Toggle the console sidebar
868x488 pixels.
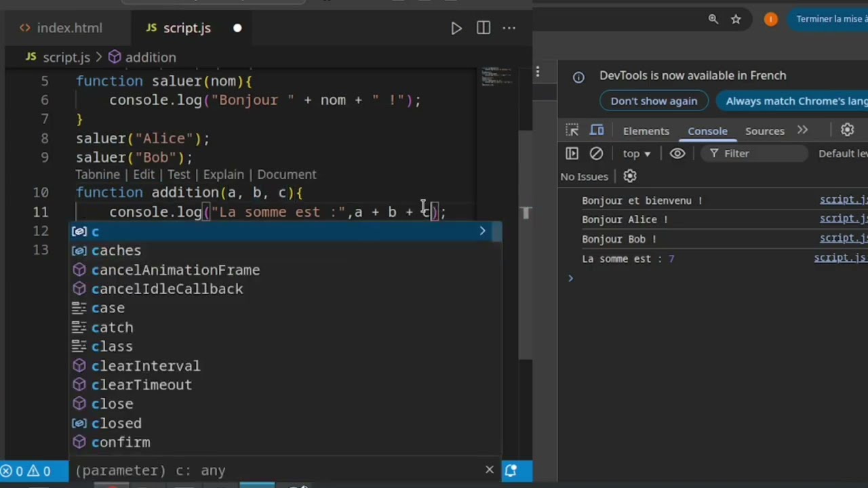click(572, 154)
